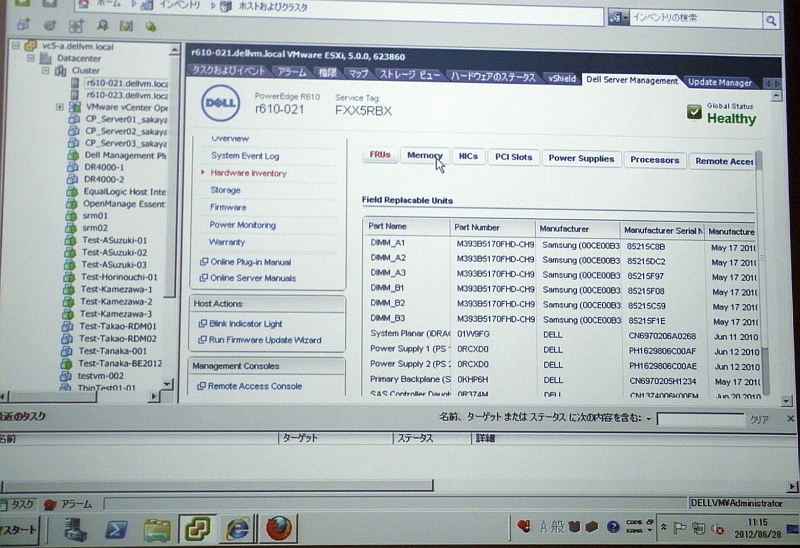
Task: Select the testvm-002 VM icon
Action: click(x=66, y=376)
